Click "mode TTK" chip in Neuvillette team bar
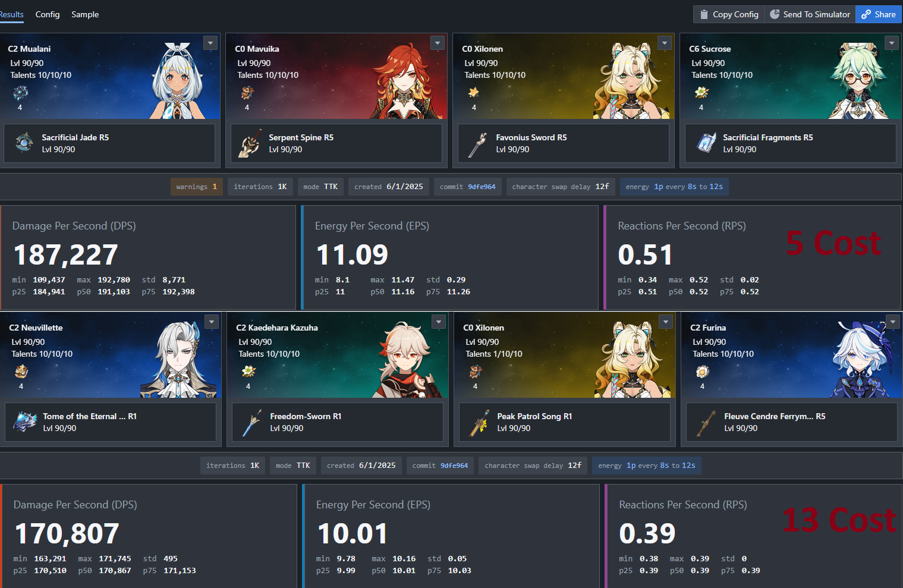Screen dimensions: 903x588 click(293, 466)
